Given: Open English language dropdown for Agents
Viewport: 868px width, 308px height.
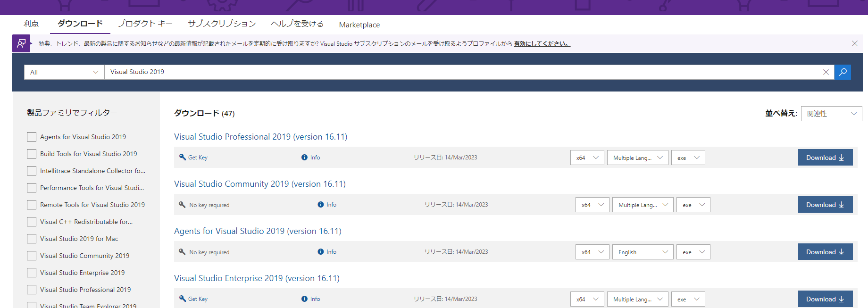Looking at the screenshot, I should pos(643,252).
